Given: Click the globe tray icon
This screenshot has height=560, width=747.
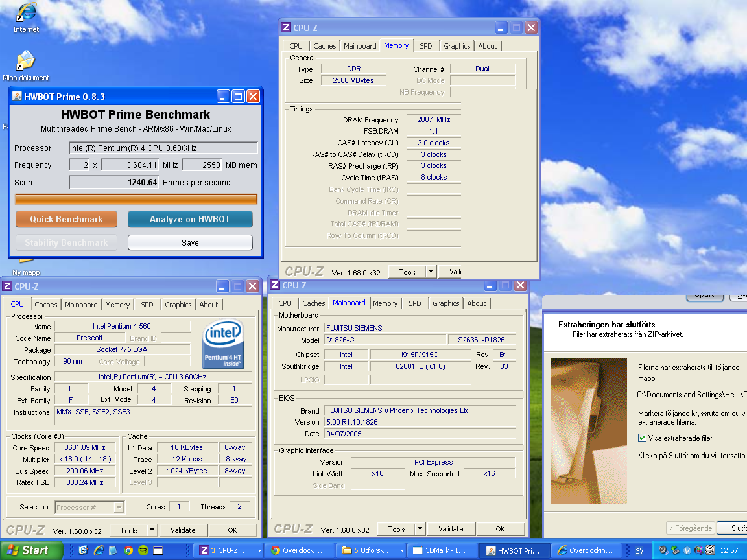Looking at the screenshot, I should 699,550.
